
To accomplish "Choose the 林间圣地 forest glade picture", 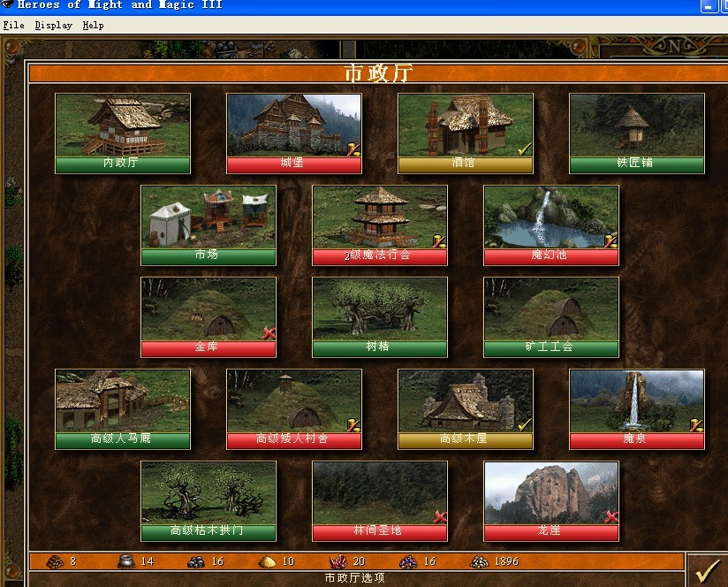I will click(380, 493).
